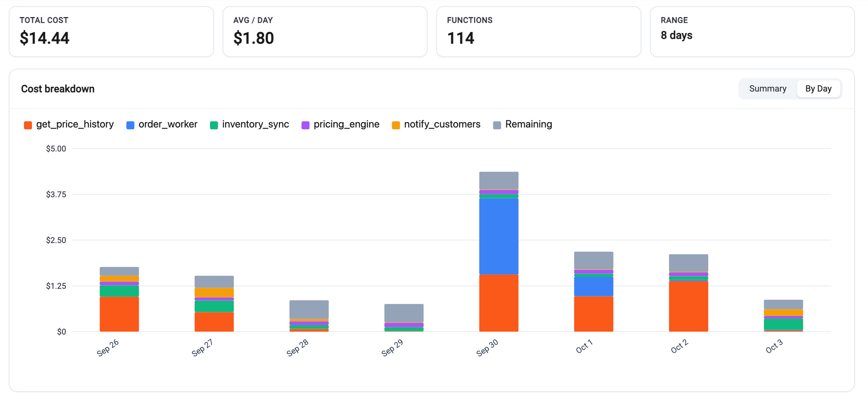Click the $2.50 y-axis label
The width and height of the screenshot is (868, 401).
point(56,240)
